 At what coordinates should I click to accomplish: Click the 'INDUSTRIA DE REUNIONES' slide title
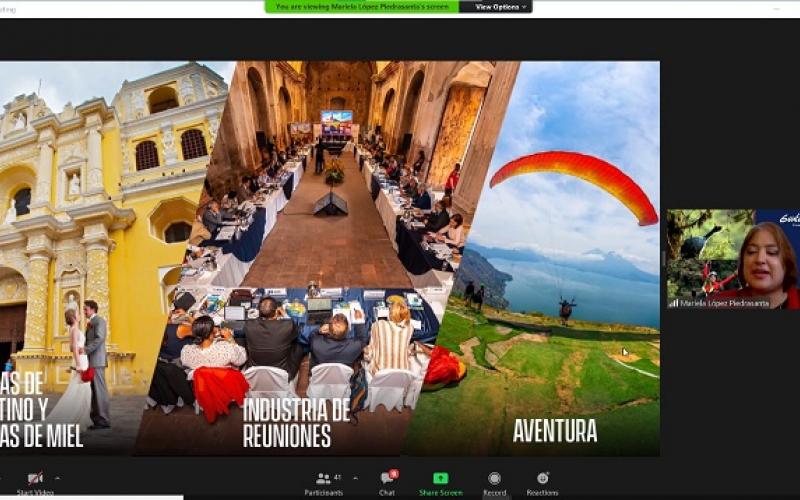296,423
